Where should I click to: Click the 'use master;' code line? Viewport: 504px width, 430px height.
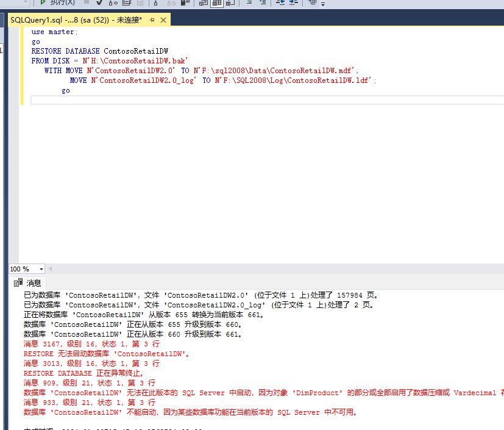pyautogui.click(x=54, y=32)
